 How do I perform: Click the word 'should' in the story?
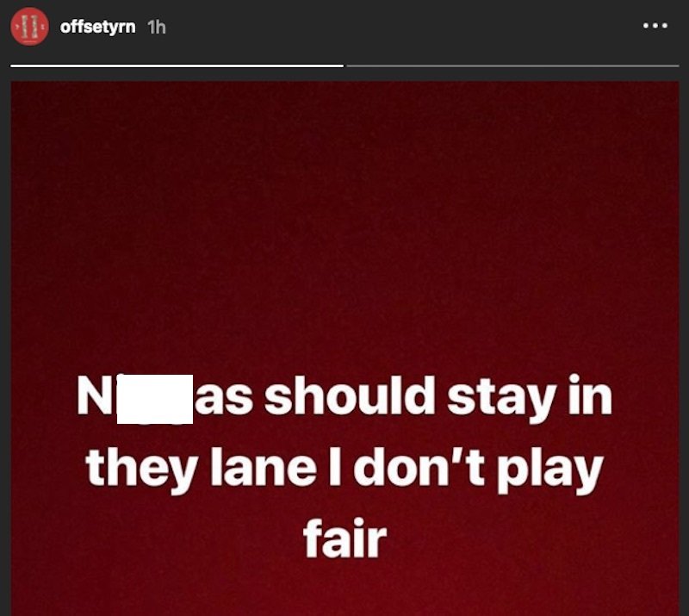coord(350,395)
